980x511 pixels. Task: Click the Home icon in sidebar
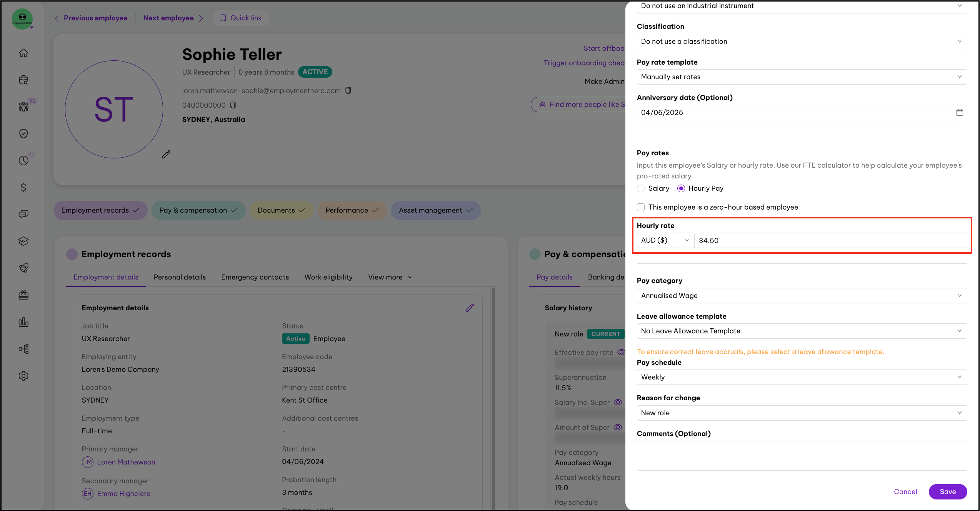click(x=23, y=53)
